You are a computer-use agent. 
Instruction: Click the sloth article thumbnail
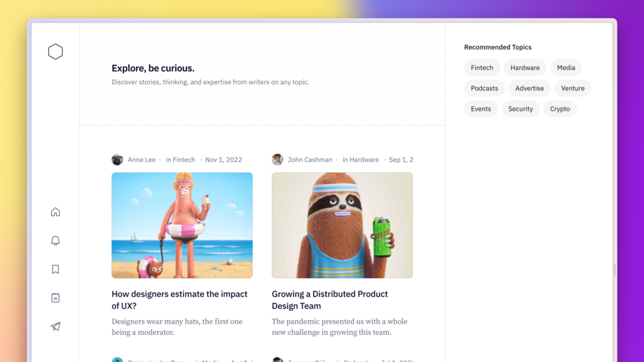point(342,226)
